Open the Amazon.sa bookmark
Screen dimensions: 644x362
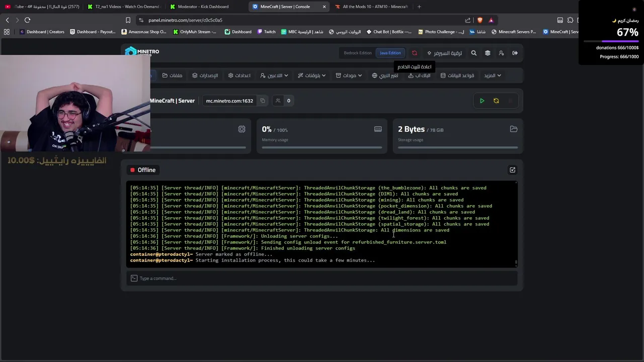point(144,32)
